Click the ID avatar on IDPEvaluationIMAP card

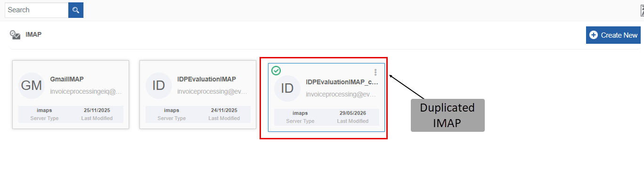159,86
